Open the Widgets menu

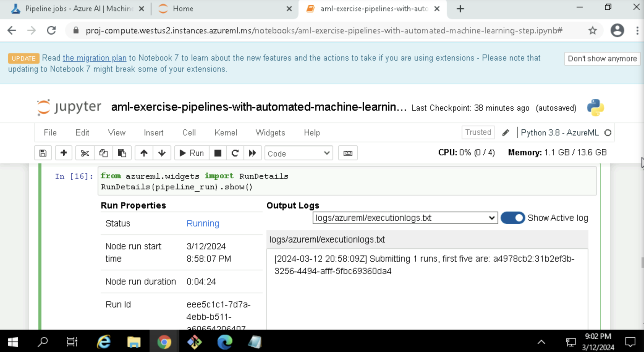pos(270,133)
